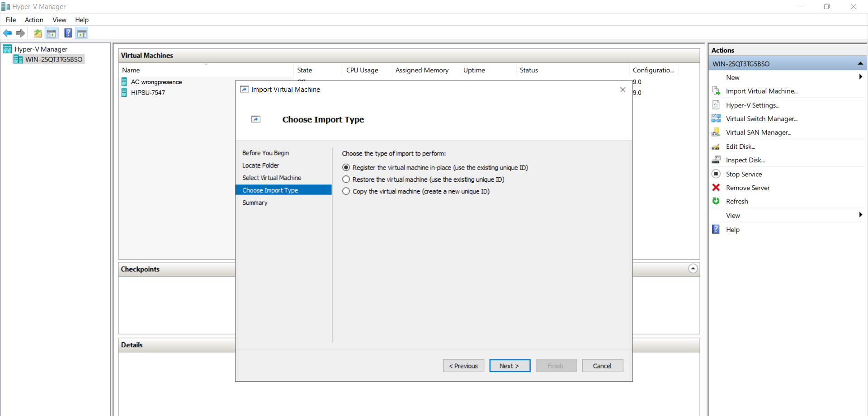The height and width of the screenshot is (416, 868).
Task: Open the View menu in menu bar
Action: [59, 20]
